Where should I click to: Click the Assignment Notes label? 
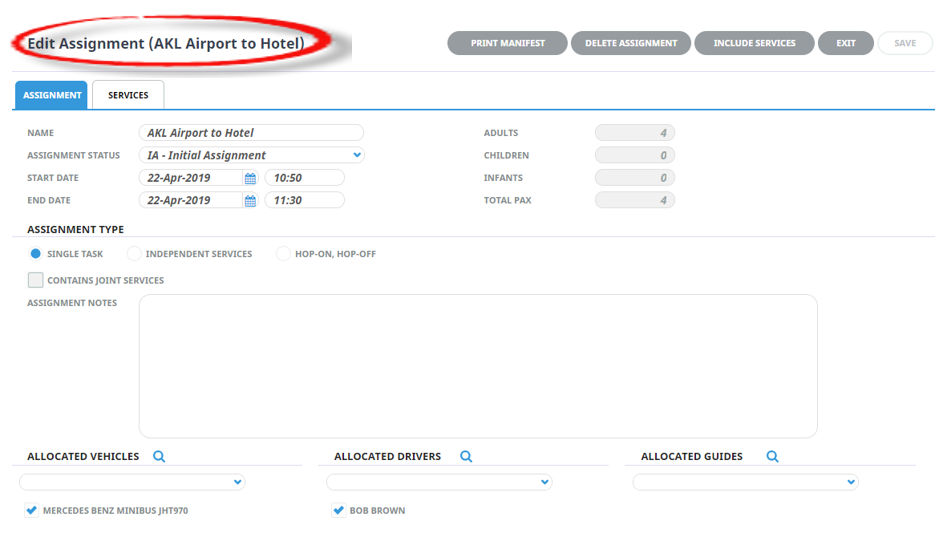72,303
